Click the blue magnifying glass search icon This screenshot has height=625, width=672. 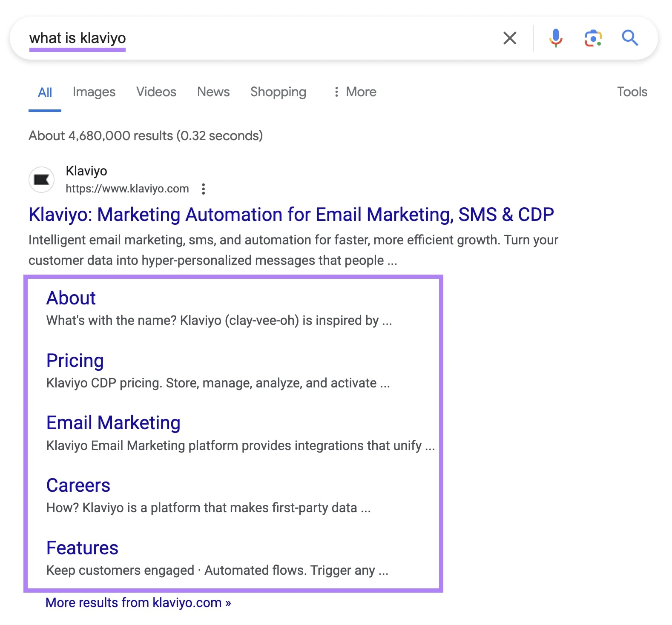click(629, 38)
